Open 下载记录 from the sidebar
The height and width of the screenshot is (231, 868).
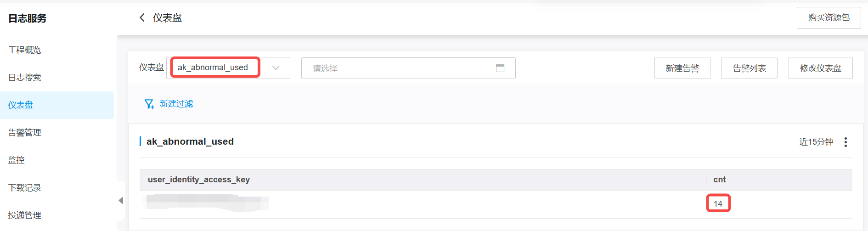[x=25, y=188]
